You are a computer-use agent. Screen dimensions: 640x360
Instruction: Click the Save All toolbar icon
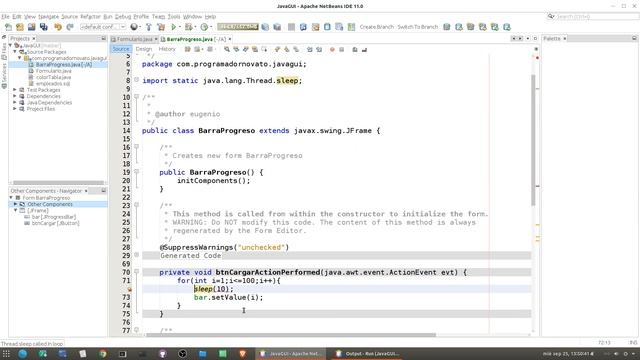point(44,27)
